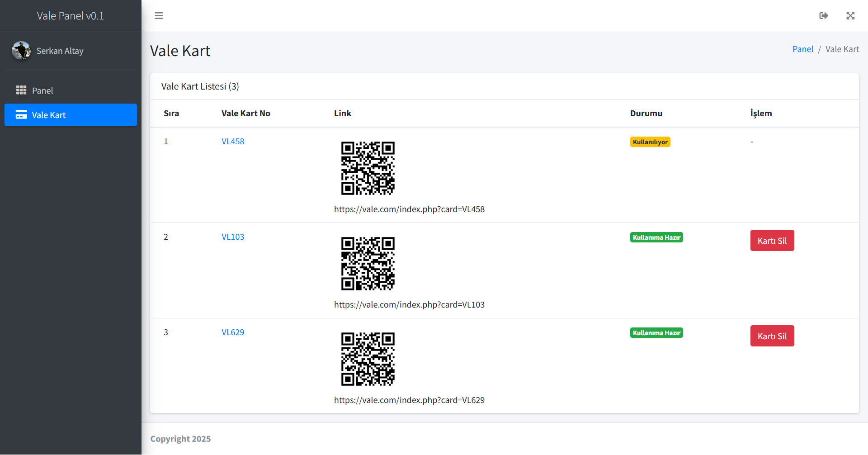Click the yellow Kullanılıyor status badge
868x455 pixels.
(x=650, y=142)
